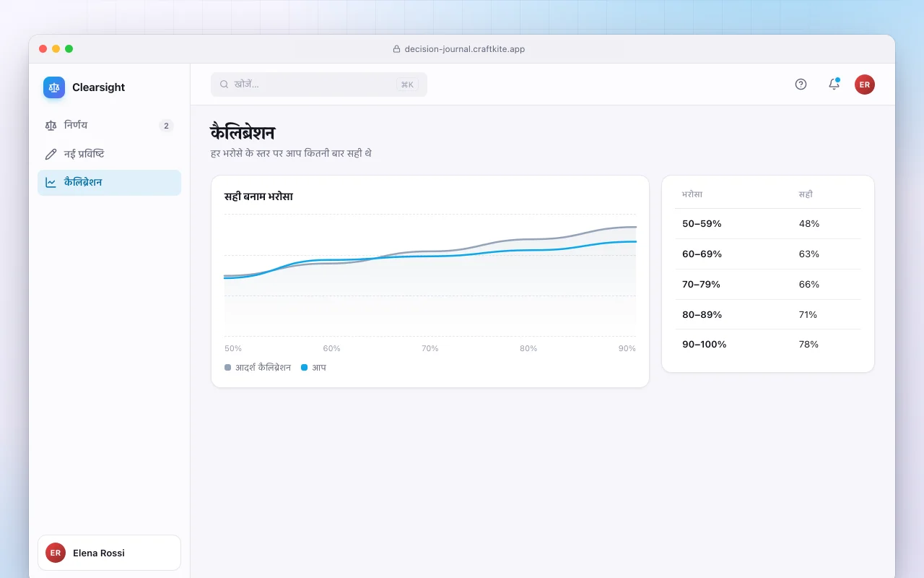Click the scales icon beside निर्णय
This screenshot has width=924, height=578.
pos(51,126)
